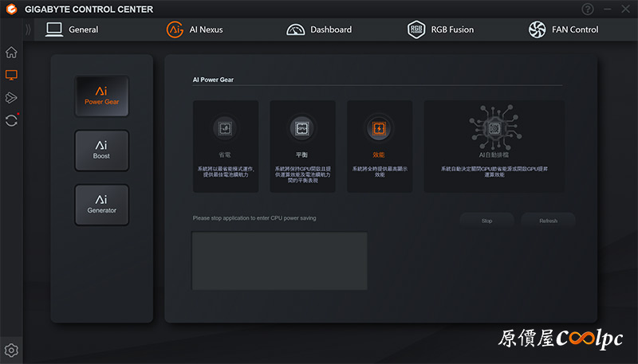The width and height of the screenshot is (638, 364).
Task: Click the 'AI Power Gear' section heading
Action: pyautogui.click(x=213, y=80)
